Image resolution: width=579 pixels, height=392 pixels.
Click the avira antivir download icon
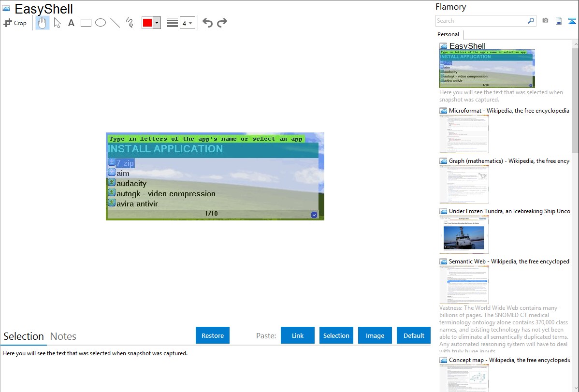click(112, 203)
